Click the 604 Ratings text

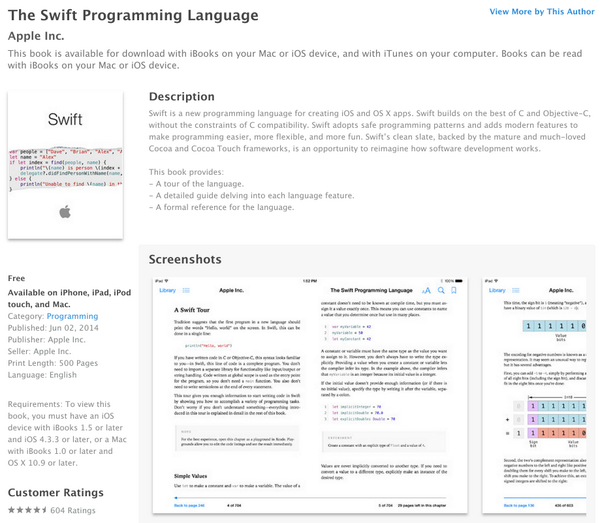pos(73,510)
